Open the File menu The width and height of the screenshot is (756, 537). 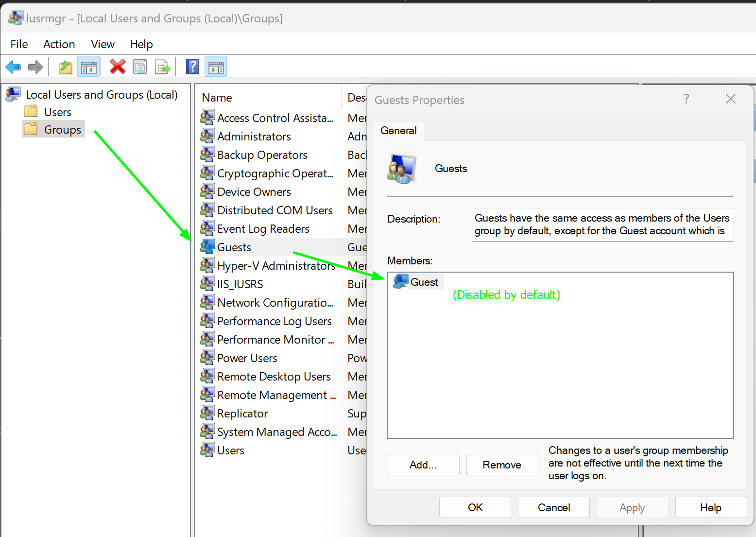pyautogui.click(x=19, y=44)
